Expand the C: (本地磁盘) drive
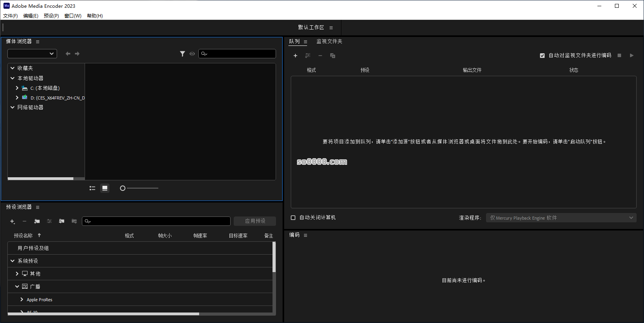The image size is (644, 323). (x=17, y=88)
